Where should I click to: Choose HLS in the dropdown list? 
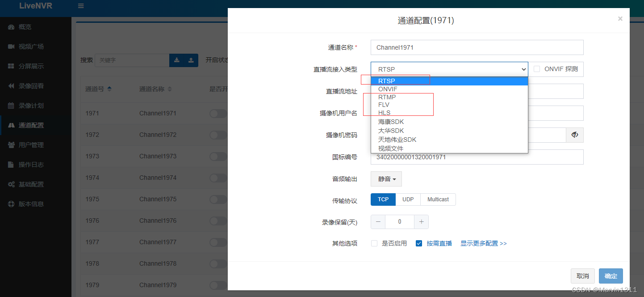coord(449,113)
